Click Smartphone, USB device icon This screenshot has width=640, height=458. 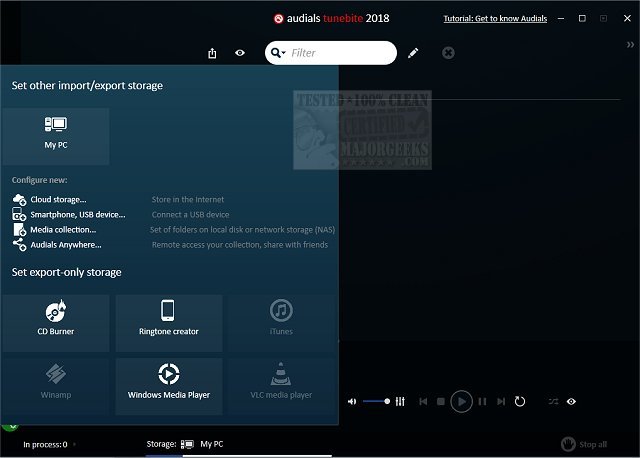click(x=19, y=214)
